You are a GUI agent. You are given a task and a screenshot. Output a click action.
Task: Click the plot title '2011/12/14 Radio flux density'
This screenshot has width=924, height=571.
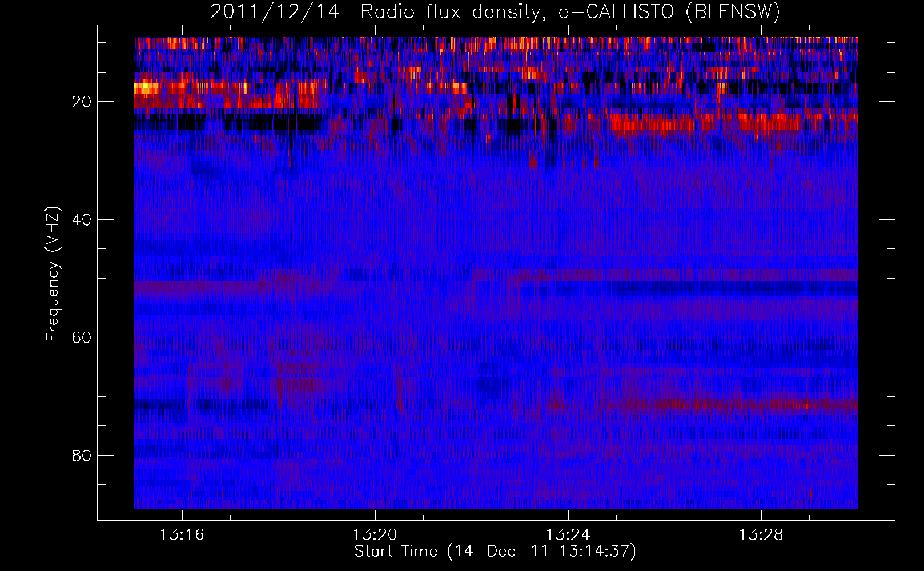coord(495,12)
